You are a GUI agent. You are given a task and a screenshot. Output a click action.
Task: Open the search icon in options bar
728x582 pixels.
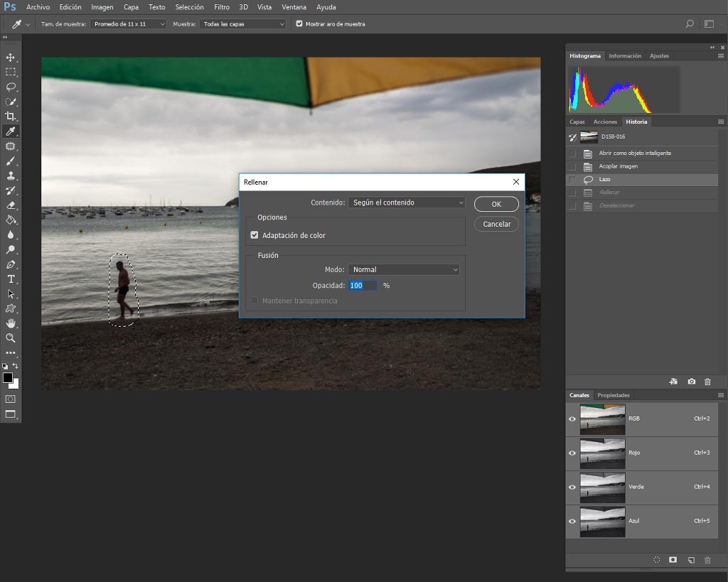(690, 23)
